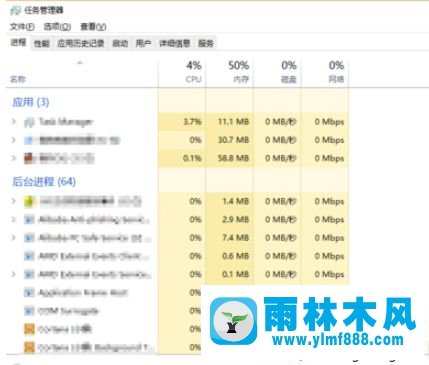Viewport: 429px width, 365px height.
Task: Switch to the 详细信息 (Details) tab
Action: point(175,43)
